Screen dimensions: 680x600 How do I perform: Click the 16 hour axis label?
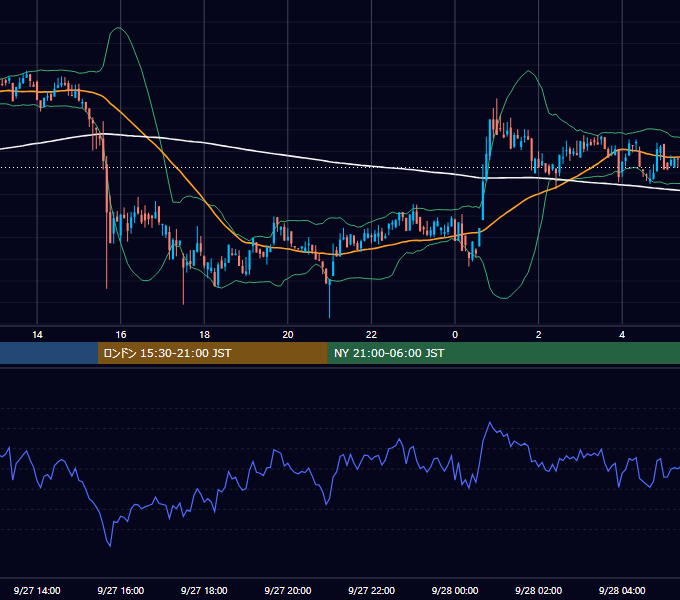(121, 335)
